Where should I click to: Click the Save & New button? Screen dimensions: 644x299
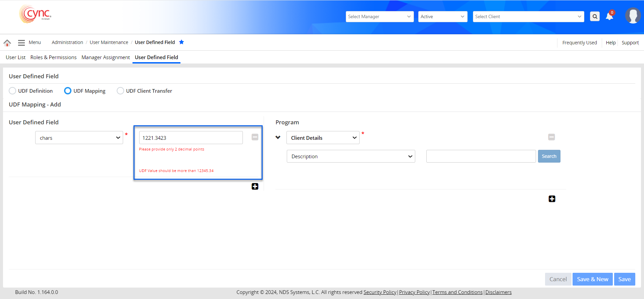pos(592,279)
